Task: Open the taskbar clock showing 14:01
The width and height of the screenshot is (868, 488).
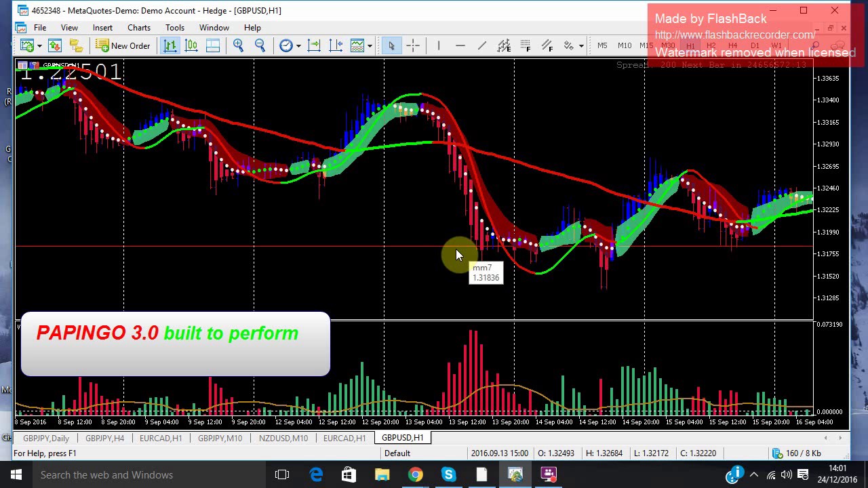Action: (837, 474)
